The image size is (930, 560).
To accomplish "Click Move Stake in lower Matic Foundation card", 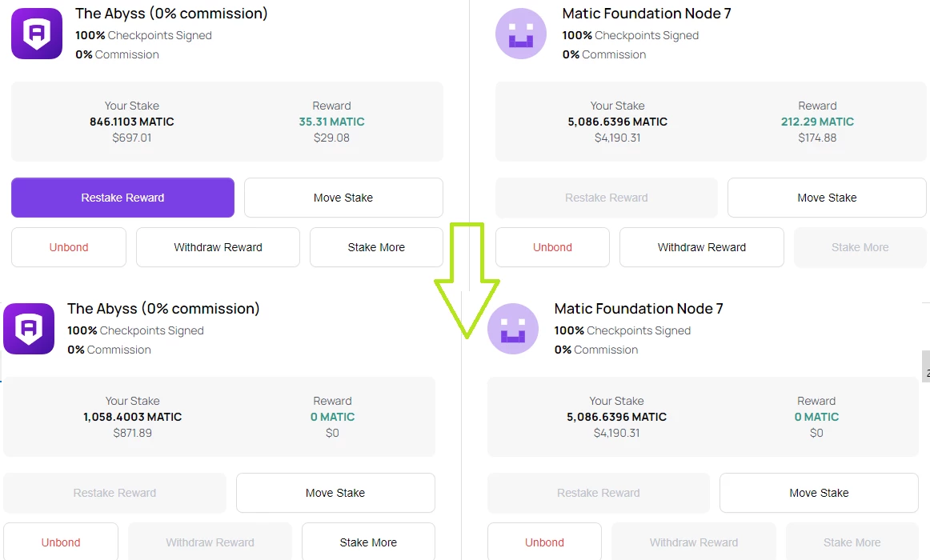I will tap(819, 493).
